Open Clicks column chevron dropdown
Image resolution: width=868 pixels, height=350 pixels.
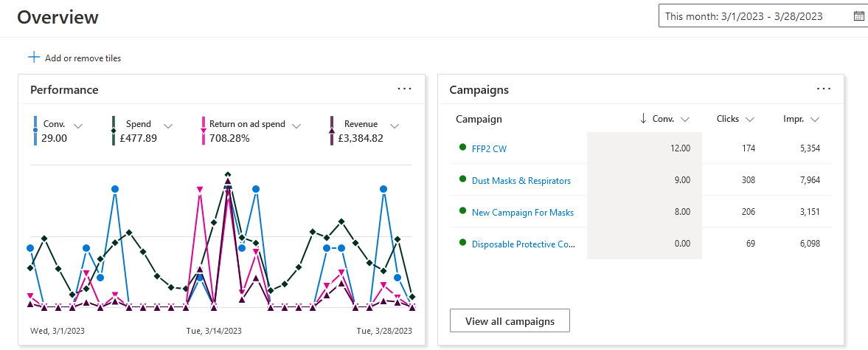point(750,120)
